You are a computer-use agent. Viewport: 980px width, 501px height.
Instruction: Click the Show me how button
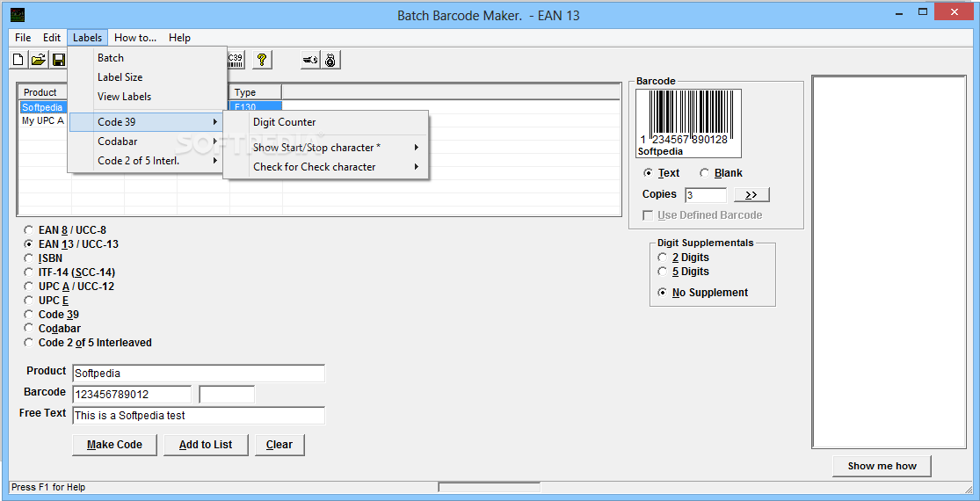pos(882,466)
